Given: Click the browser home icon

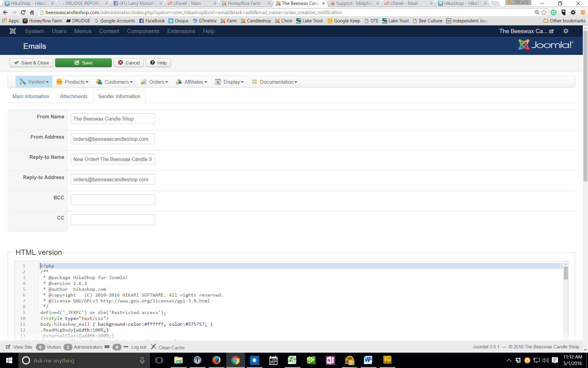Looking at the screenshot, I should click(x=32, y=12).
